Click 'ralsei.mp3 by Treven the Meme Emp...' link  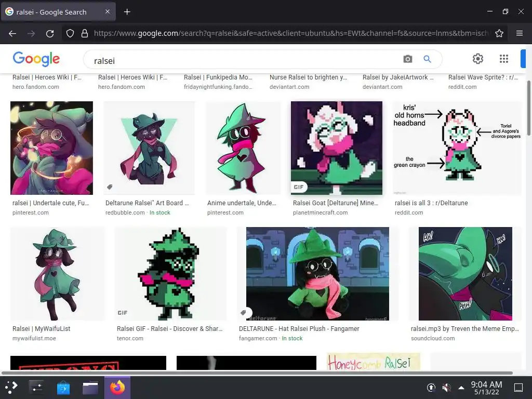pos(465,329)
